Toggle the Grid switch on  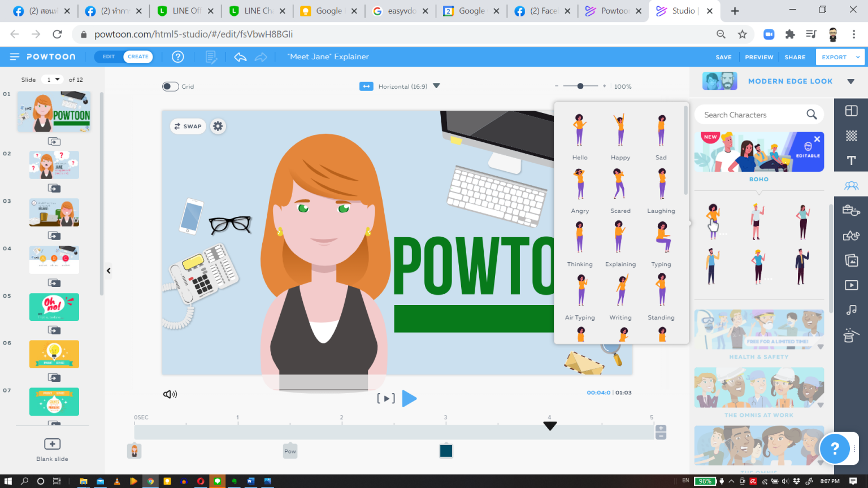pos(170,86)
